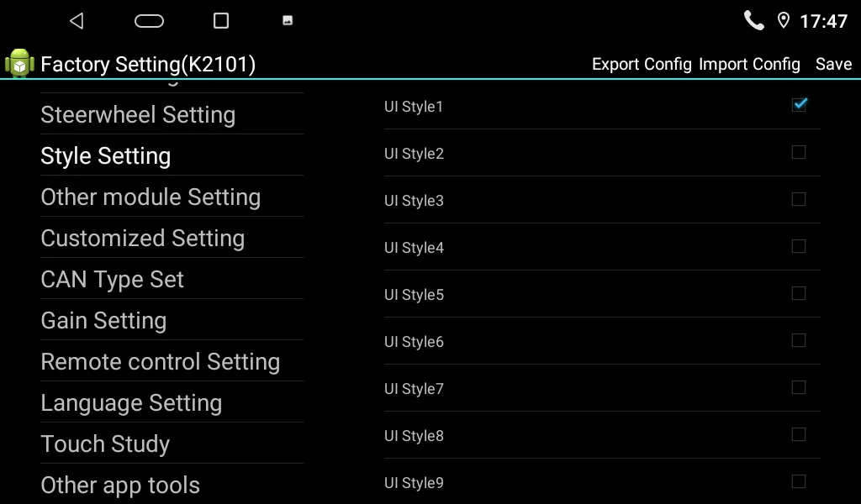Click the Android robot app icon
The image size is (861, 504).
[x=19, y=64]
